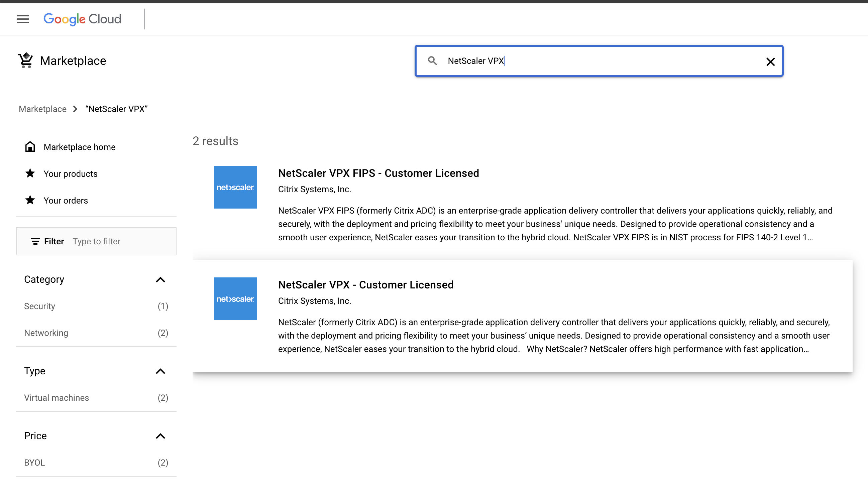Click the Marketplace shopping cart icon
Screen dimensions: 868x494
[25, 61]
